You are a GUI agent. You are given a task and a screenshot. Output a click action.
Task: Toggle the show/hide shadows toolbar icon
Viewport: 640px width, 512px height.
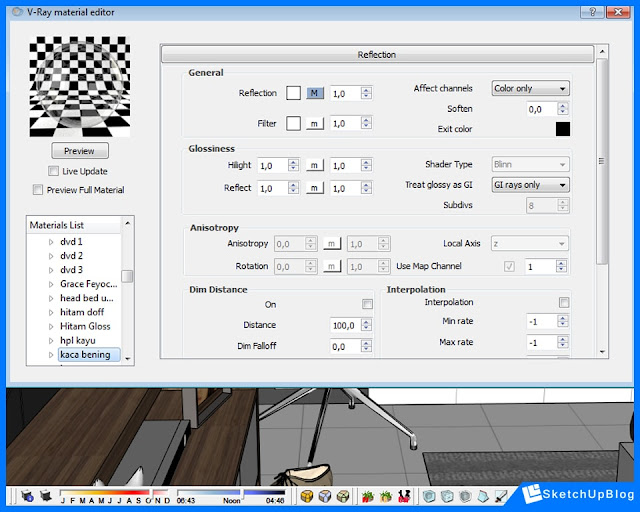point(46,496)
